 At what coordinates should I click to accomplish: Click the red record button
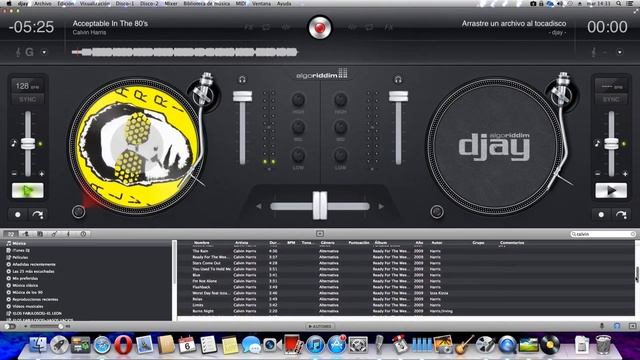pyautogui.click(x=320, y=28)
